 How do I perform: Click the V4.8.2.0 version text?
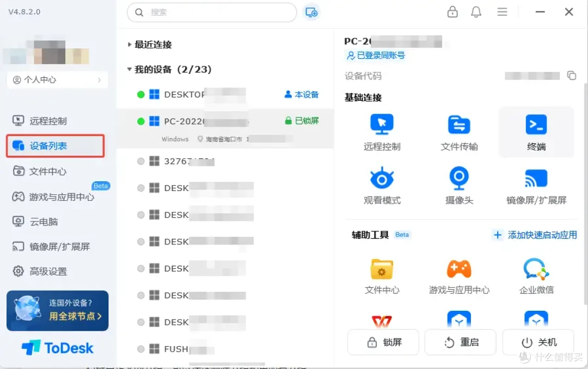pos(24,11)
